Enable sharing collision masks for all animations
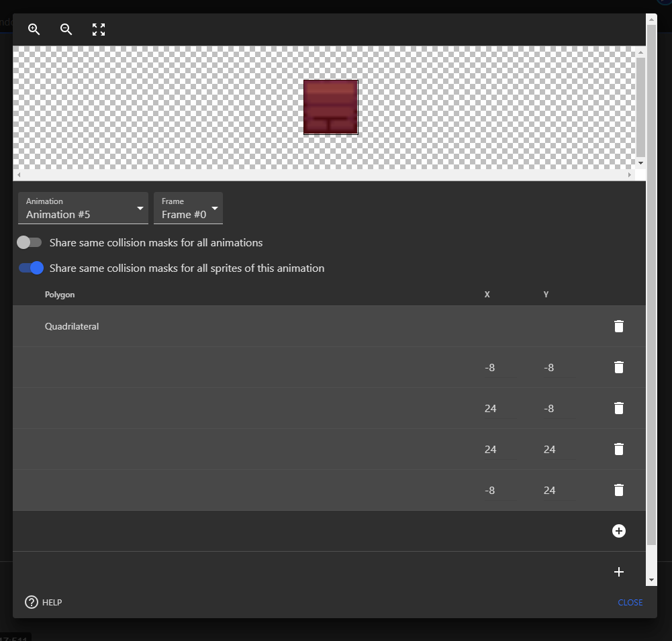This screenshot has width=672, height=641. coord(30,242)
